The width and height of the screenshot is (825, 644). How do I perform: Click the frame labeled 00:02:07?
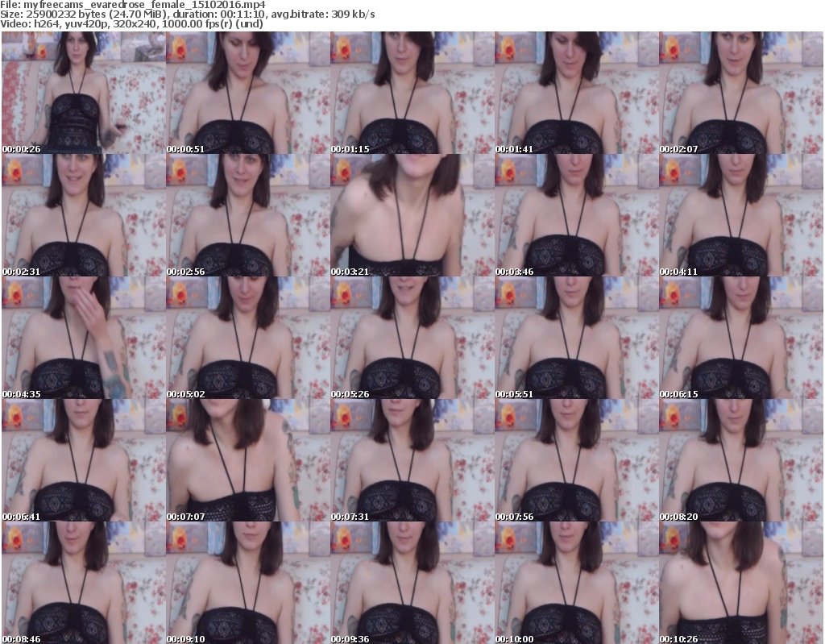[x=740, y=93]
